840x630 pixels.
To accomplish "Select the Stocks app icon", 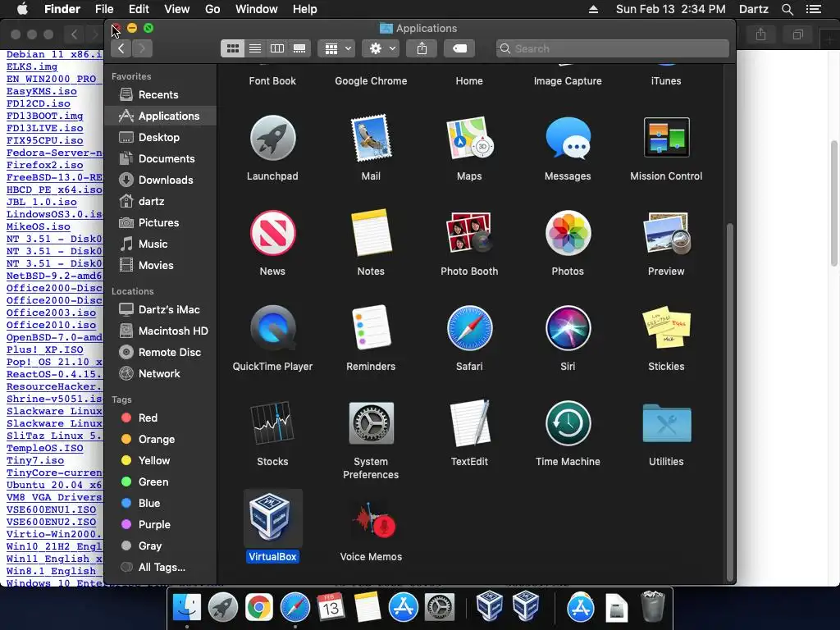I will 272,423.
